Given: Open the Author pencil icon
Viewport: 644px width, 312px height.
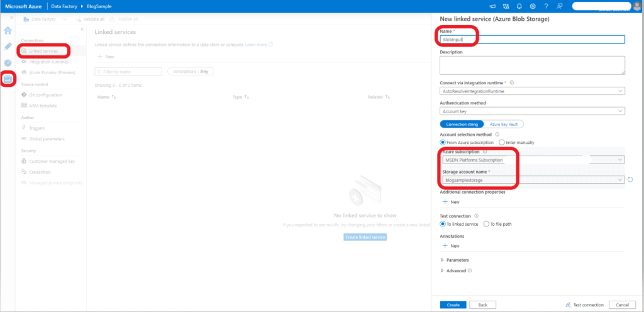Looking at the screenshot, I should click(x=8, y=47).
